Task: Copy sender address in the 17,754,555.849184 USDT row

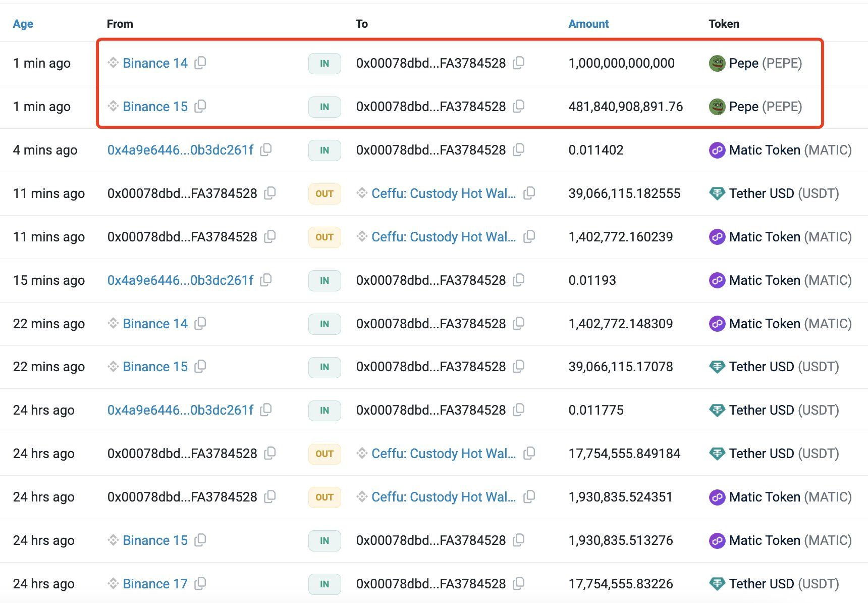Action: point(270,453)
